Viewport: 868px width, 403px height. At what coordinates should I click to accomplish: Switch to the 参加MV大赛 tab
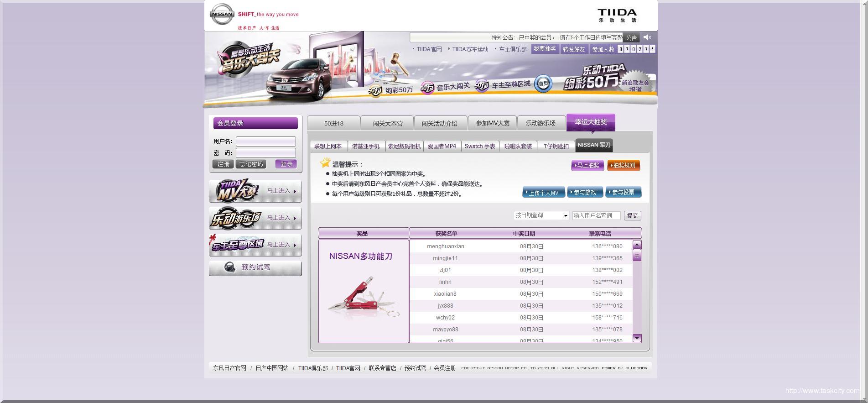493,123
